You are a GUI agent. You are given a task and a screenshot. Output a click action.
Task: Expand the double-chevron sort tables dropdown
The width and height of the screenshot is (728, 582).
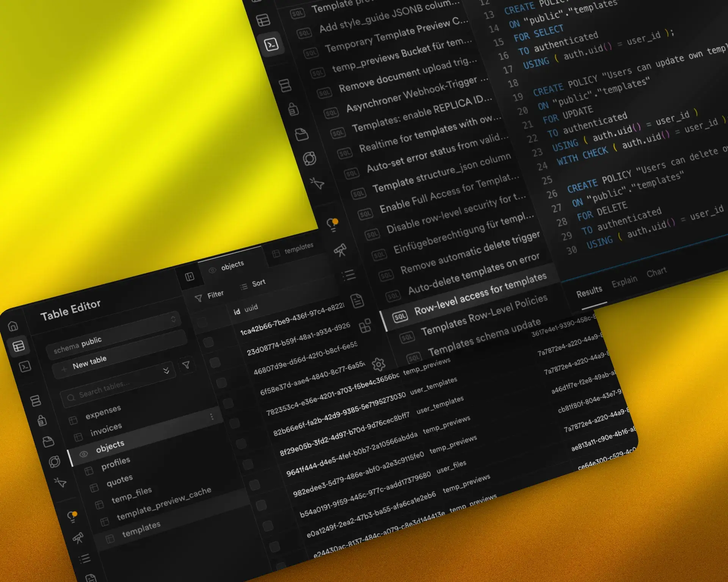click(166, 371)
